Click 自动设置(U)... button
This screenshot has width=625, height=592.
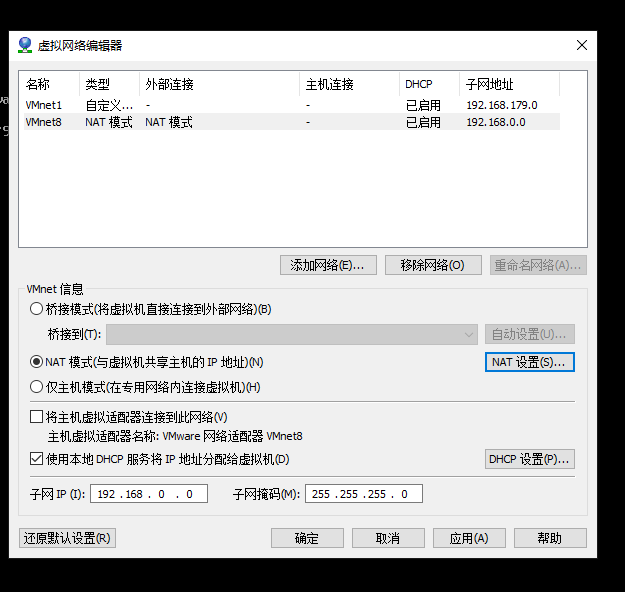point(530,334)
